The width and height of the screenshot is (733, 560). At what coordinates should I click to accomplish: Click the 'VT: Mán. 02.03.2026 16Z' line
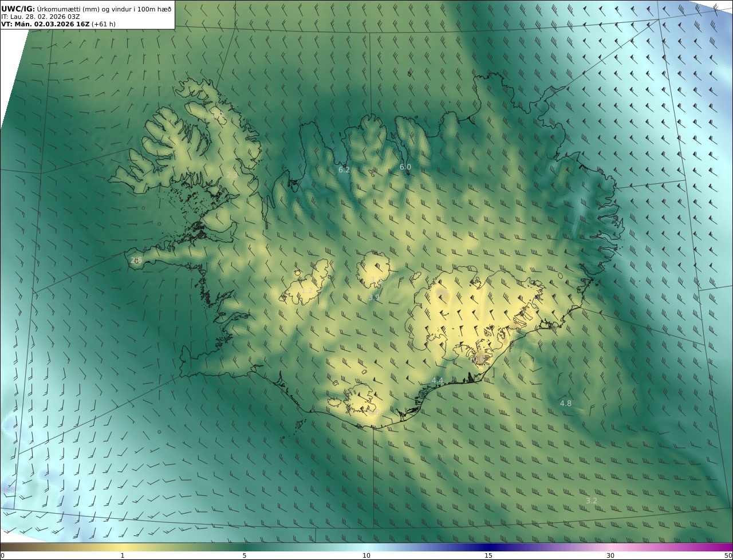[45, 24]
